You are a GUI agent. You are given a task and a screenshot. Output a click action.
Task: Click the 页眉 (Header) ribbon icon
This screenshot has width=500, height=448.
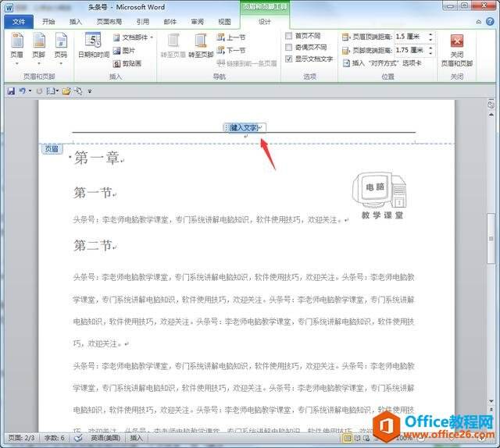click(x=17, y=41)
